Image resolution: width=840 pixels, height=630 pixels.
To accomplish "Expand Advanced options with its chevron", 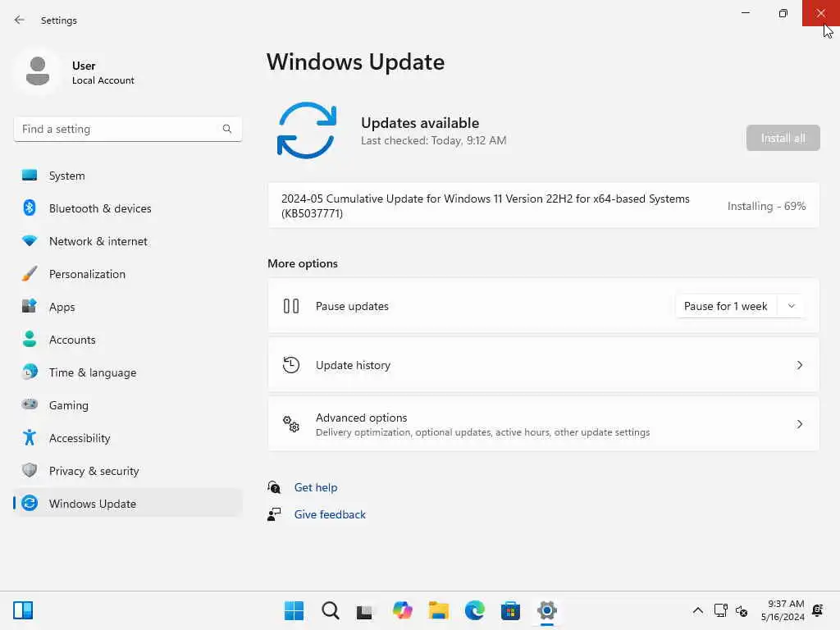I will (x=799, y=424).
